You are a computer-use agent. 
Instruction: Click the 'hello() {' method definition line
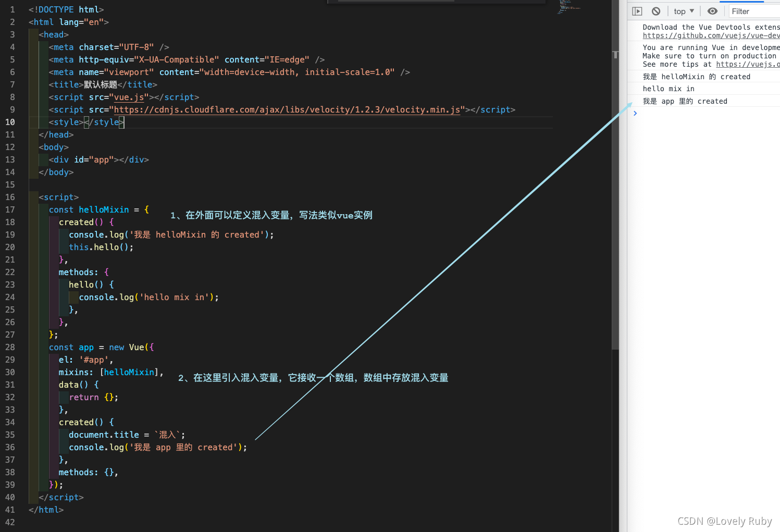tap(91, 284)
